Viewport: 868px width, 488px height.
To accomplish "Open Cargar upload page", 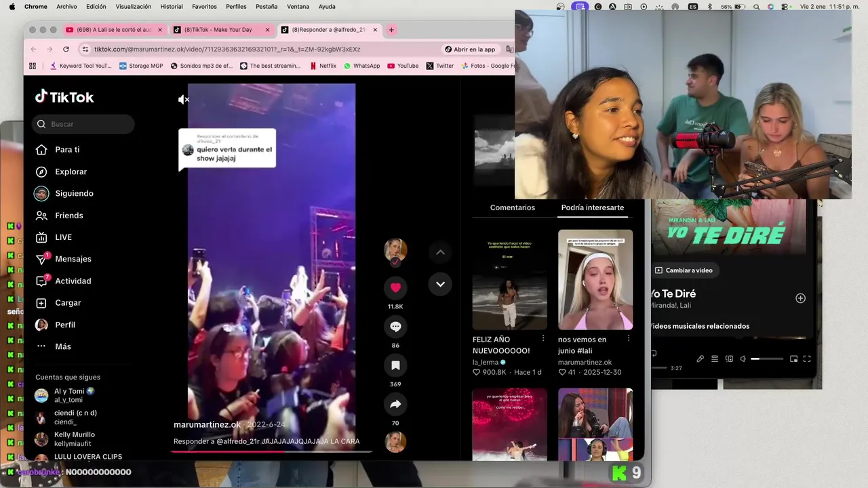I will coord(68,303).
